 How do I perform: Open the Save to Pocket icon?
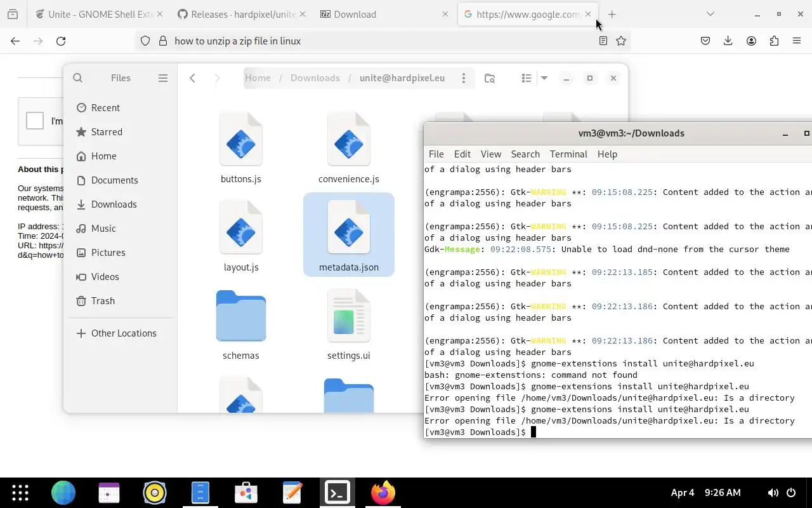pyautogui.click(x=705, y=41)
